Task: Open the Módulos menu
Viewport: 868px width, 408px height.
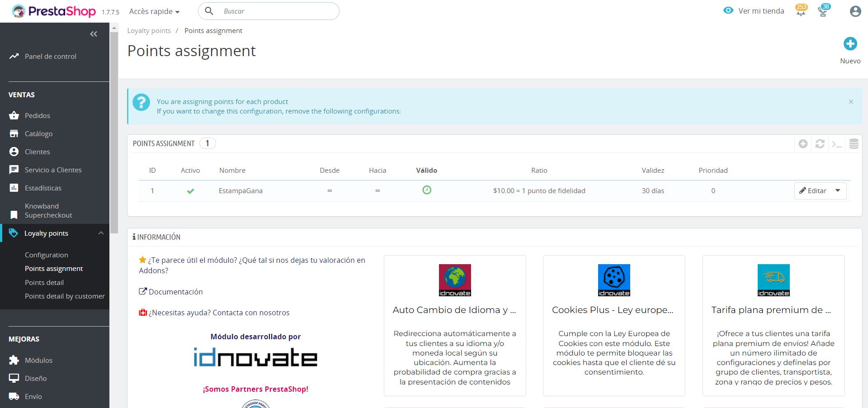Action: click(38, 360)
